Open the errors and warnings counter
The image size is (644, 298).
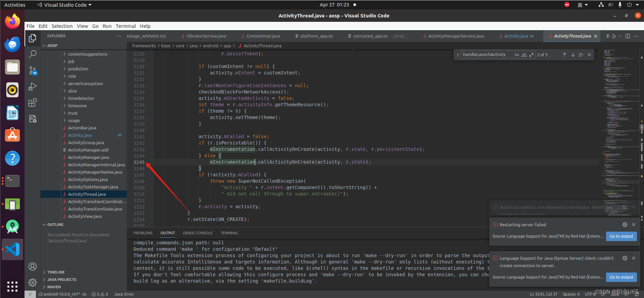click(100, 294)
